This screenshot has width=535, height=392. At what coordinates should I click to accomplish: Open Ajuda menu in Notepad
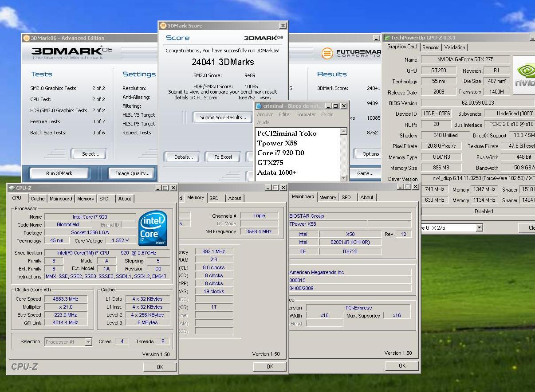pos(264,122)
